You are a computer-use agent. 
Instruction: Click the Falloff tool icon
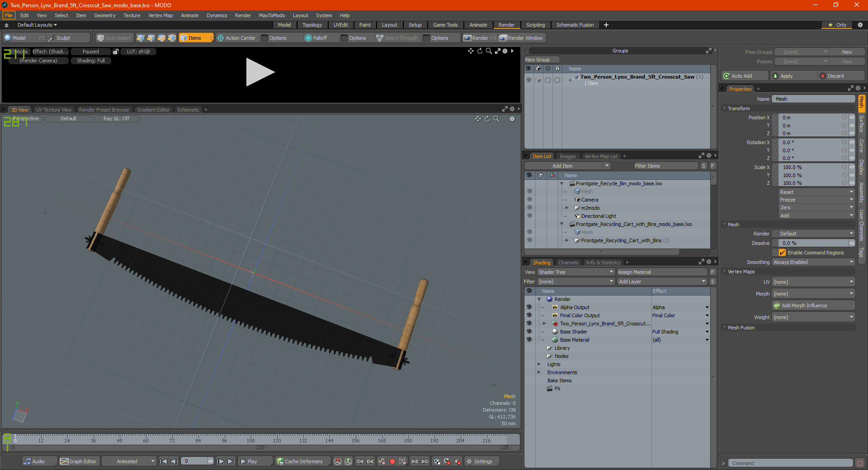(308, 38)
